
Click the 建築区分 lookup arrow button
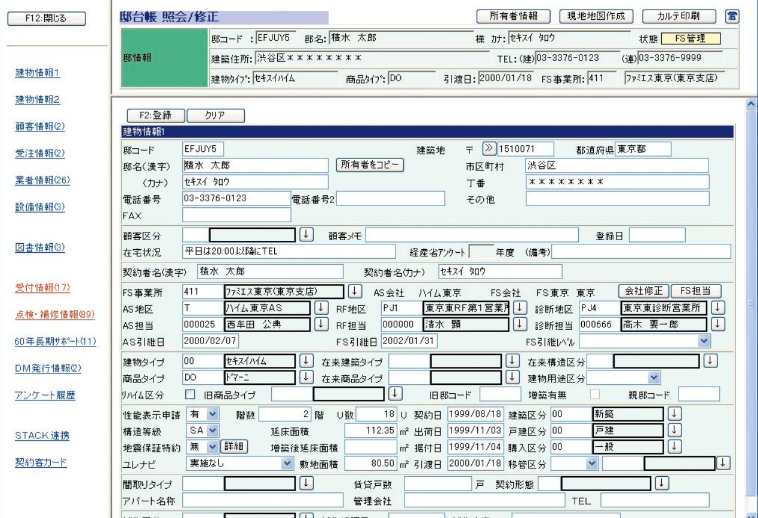tap(674, 414)
